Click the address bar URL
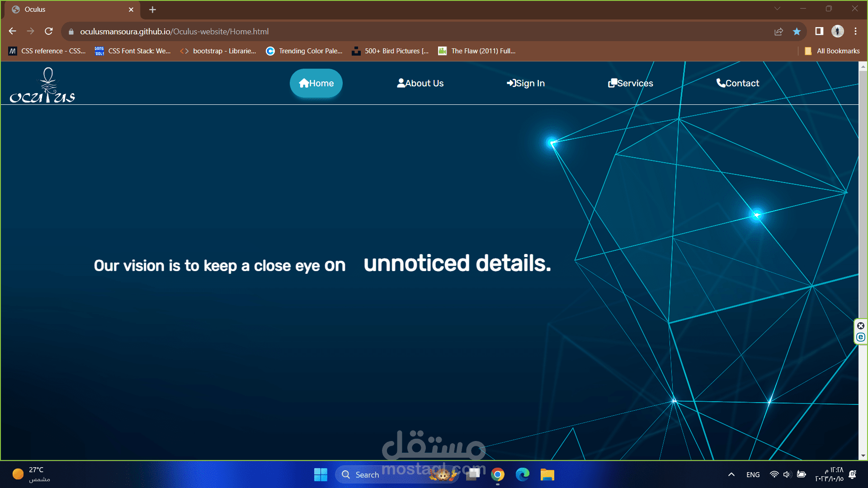 coord(175,32)
